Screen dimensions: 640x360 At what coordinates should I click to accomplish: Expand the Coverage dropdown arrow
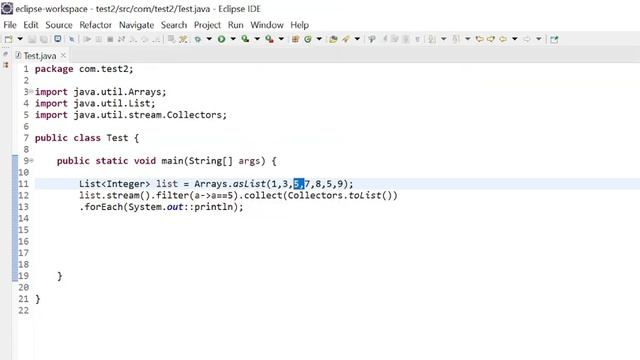click(x=257, y=39)
